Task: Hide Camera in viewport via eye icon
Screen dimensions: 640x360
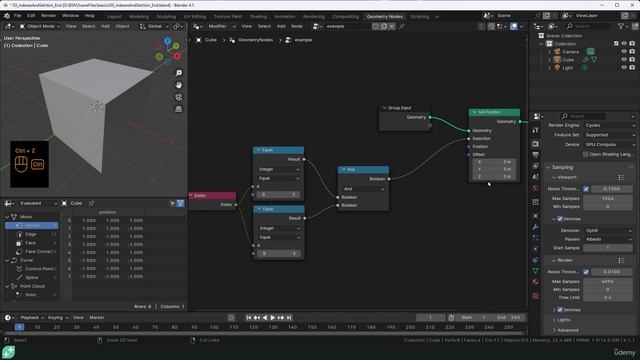Action: pyautogui.click(x=624, y=51)
